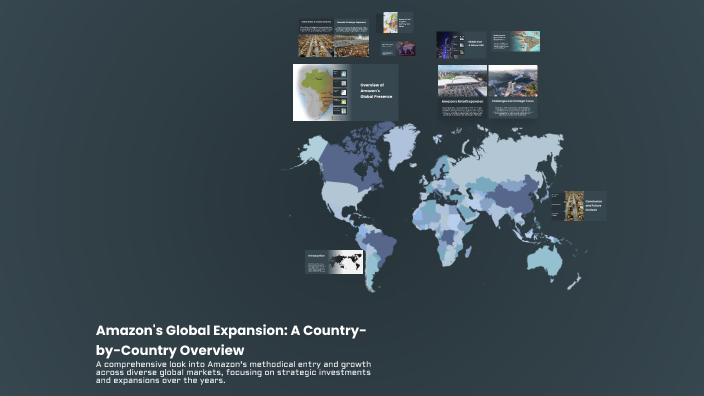Image resolution: width=704 pixels, height=396 pixels.
Task: Select Amazon's Retail Expansion slide
Action: pos(462,92)
